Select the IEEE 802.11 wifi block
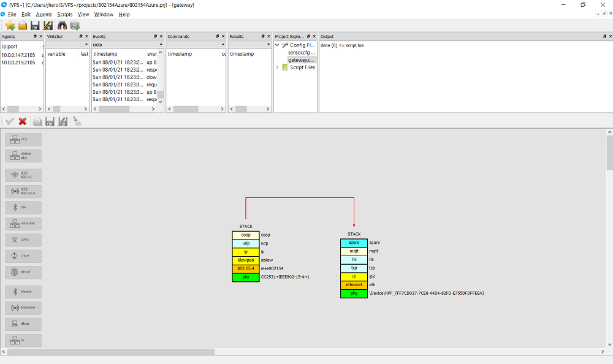 (x=24, y=175)
